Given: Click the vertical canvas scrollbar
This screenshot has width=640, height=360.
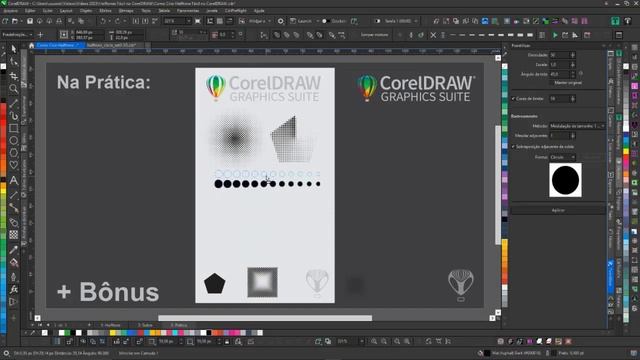Looking at the screenshot, I should [x=498, y=185].
